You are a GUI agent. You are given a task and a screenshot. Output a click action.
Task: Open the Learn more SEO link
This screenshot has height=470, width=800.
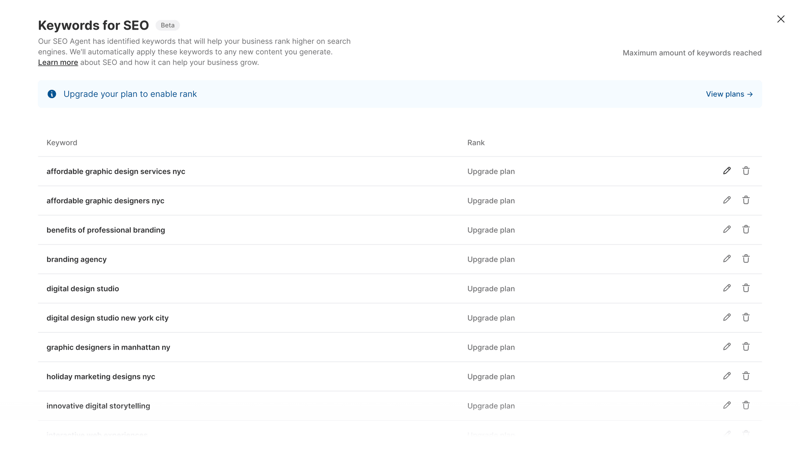point(58,63)
